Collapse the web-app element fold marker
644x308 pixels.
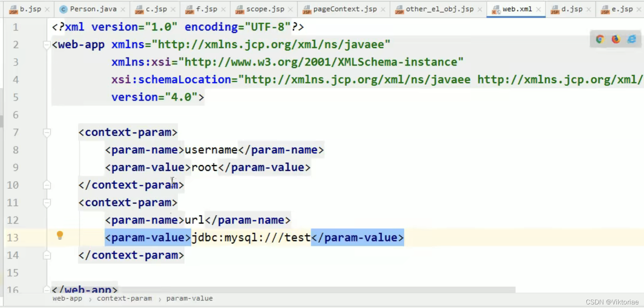tap(47, 45)
